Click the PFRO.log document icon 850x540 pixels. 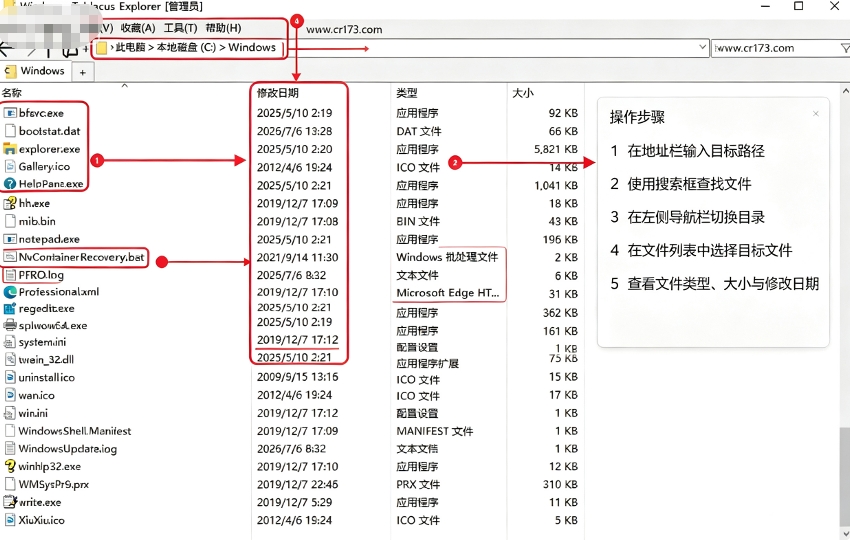click(10, 275)
